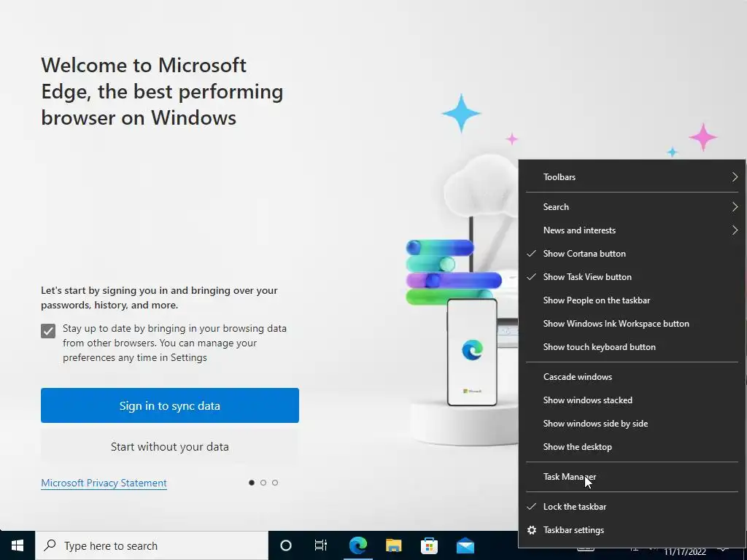Select Show windows stacked
The height and width of the screenshot is (560, 747).
[632, 400]
